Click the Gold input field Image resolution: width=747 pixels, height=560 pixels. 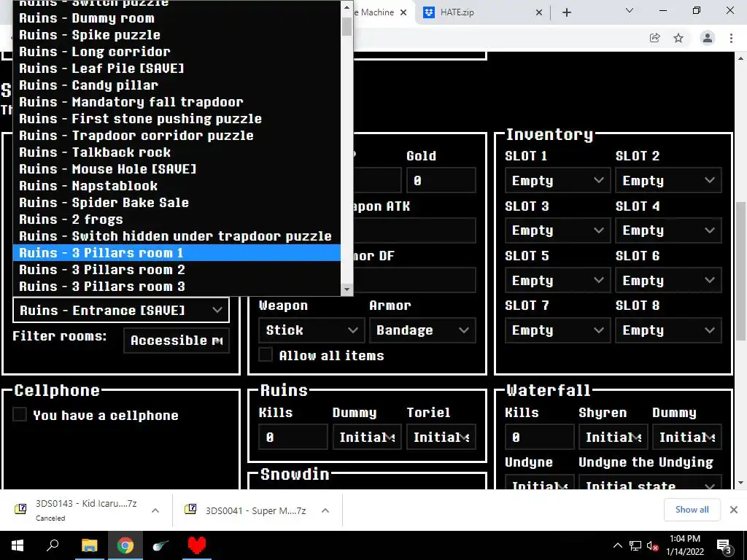pyautogui.click(x=441, y=181)
